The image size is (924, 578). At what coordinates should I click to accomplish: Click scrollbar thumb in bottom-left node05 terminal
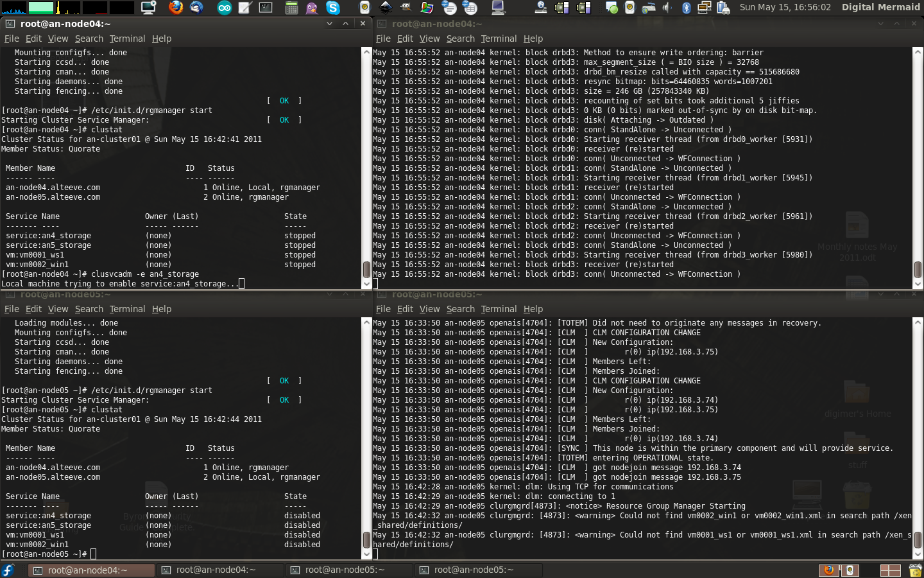367,539
